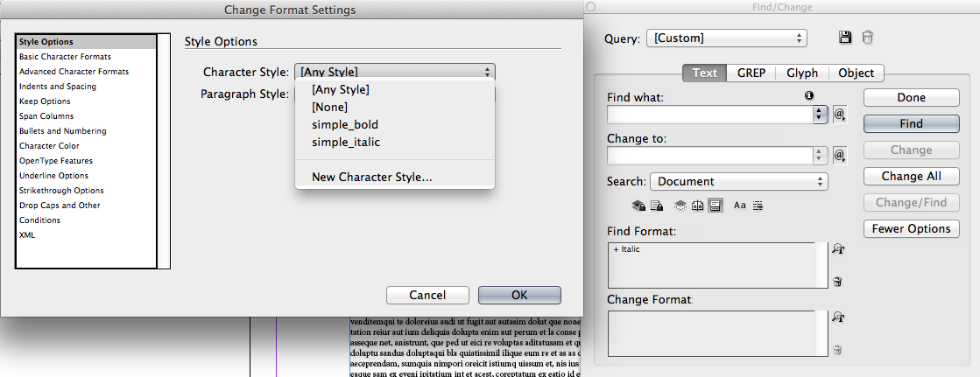The width and height of the screenshot is (980, 377).
Task: Toggle include footnotes search option
Action: pyautogui.click(x=716, y=206)
